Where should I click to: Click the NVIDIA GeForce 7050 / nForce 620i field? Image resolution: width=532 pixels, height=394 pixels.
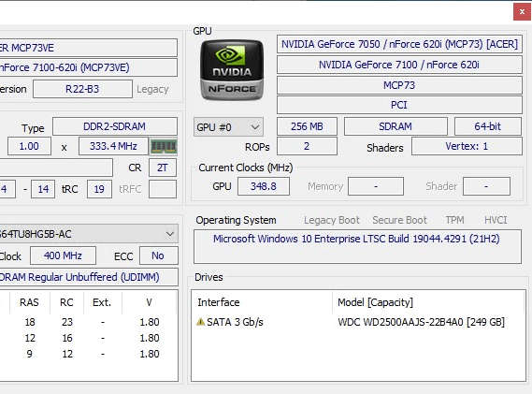(x=399, y=44)
